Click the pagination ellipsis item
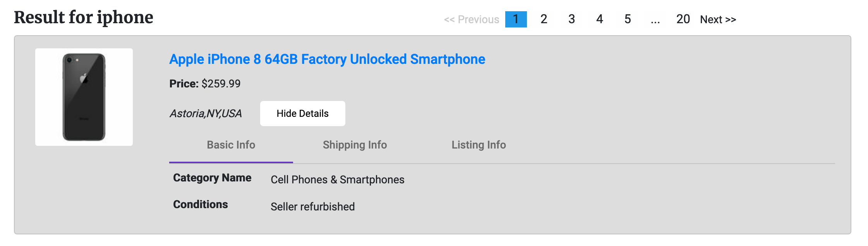 tap(655, 19)
